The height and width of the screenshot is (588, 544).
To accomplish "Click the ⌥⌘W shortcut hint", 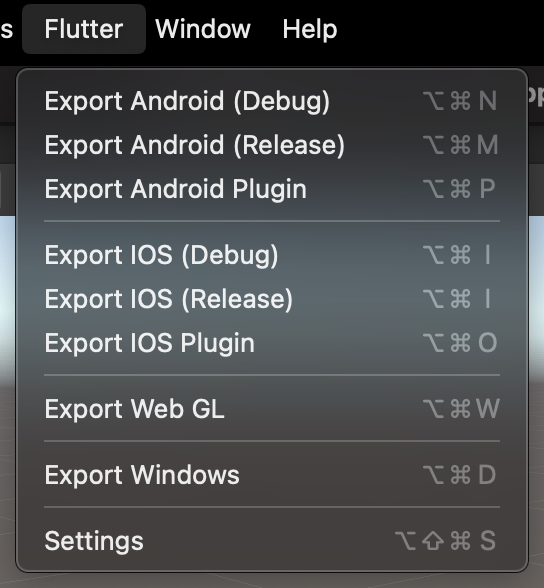I will pos(461,409).
